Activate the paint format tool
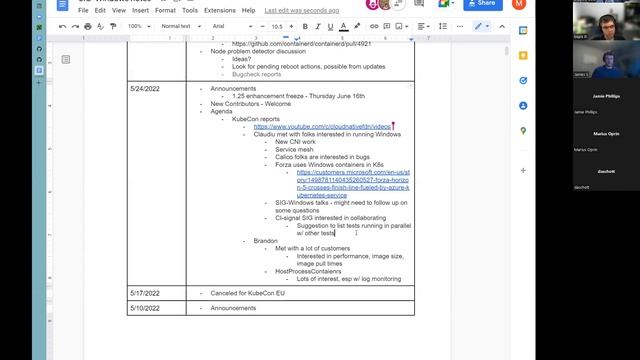The image size is (640, 360). click(113, 27)
